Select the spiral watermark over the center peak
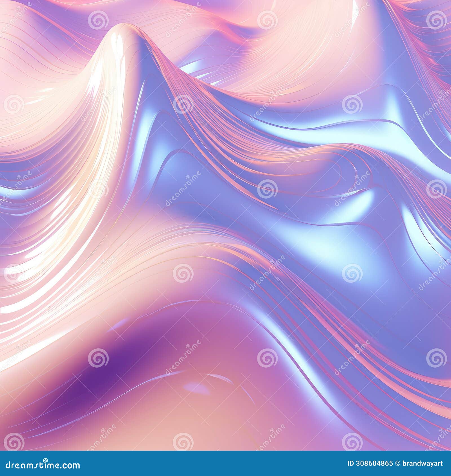Screen dimensions: 451x476 point(97,18)
